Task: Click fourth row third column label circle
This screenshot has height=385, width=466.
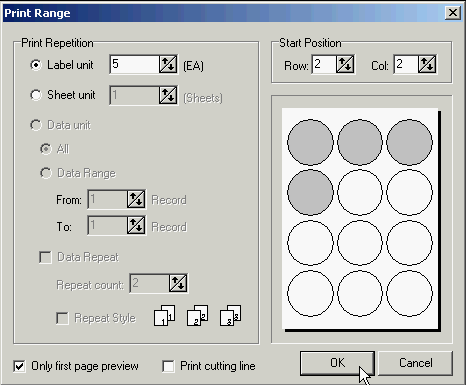Action: 410,293
